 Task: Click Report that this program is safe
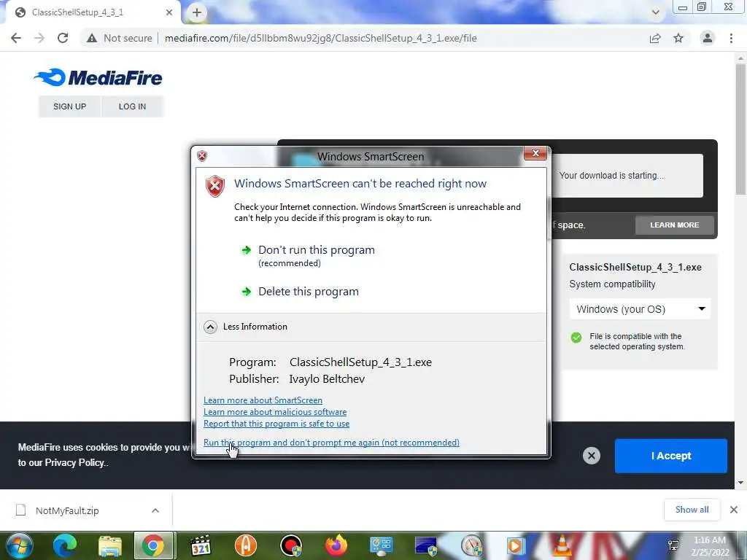pyautogui.click(x=276, y=424)
